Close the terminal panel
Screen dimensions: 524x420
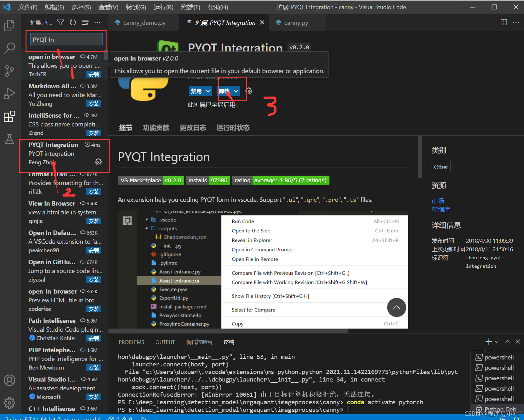(518, 341)
